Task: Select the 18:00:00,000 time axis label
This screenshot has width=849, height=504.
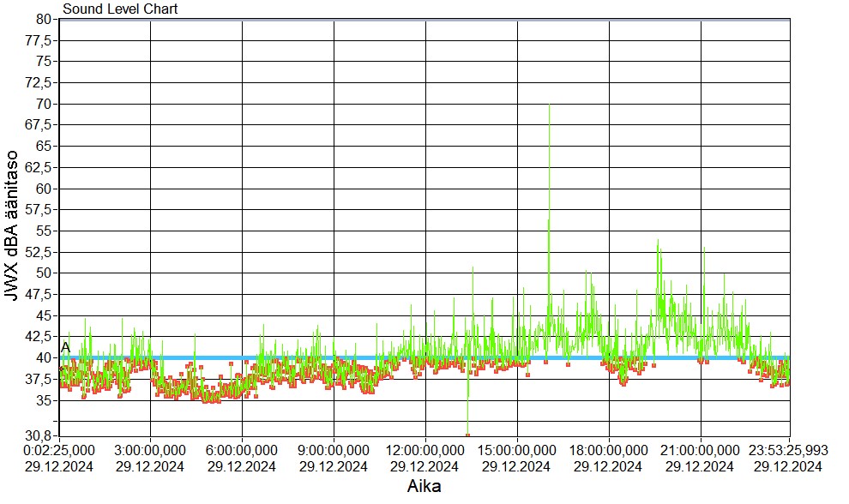Action: click(608, 451)
